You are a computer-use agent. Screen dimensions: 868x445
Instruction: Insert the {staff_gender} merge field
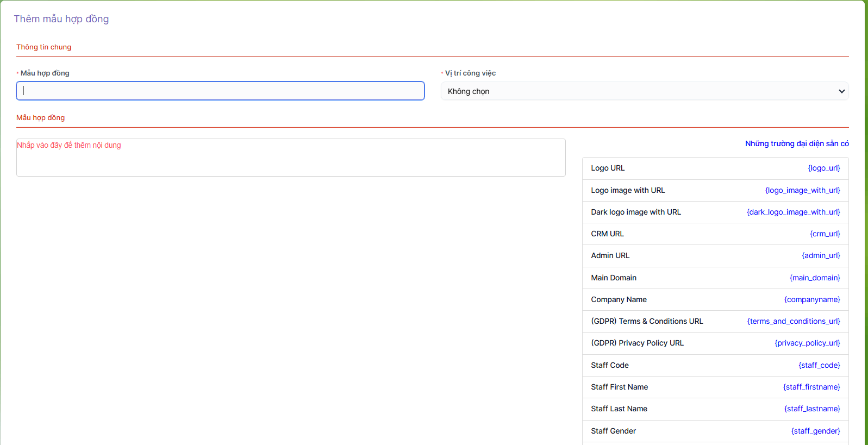coord(815,431)
